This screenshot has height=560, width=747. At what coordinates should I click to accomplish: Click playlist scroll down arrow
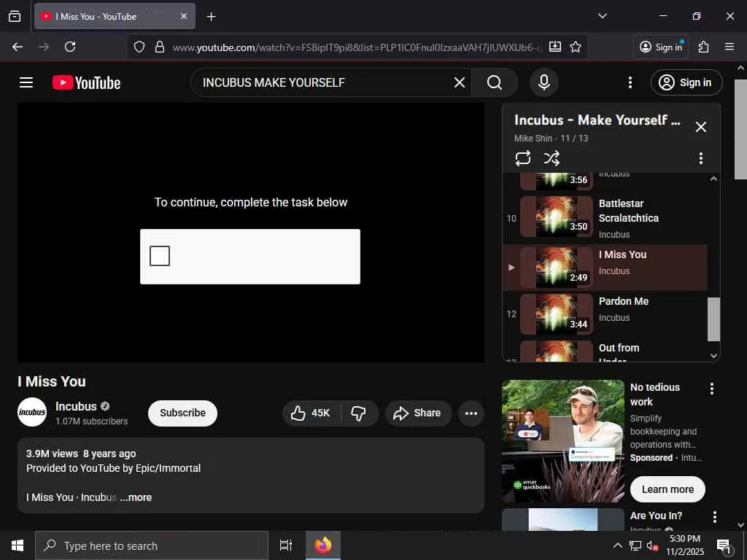713,355
